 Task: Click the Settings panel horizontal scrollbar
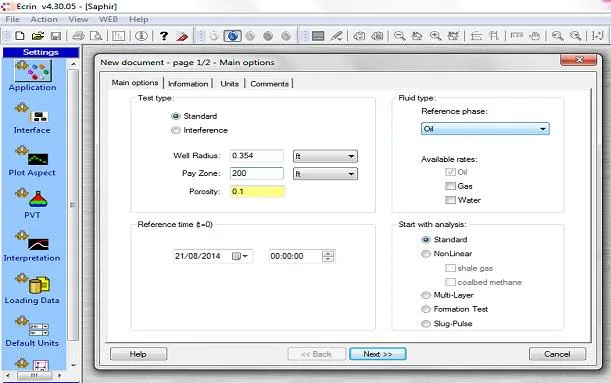pos(34,376)
